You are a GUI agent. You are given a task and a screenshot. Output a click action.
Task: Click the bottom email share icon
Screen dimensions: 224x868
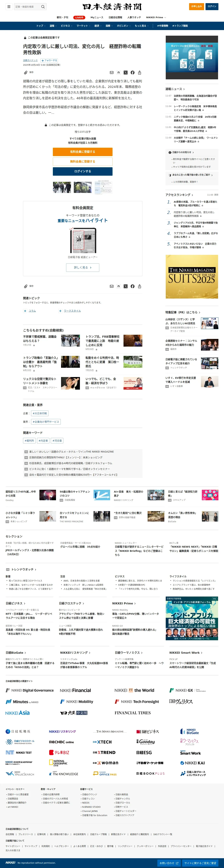click(112, 286)
